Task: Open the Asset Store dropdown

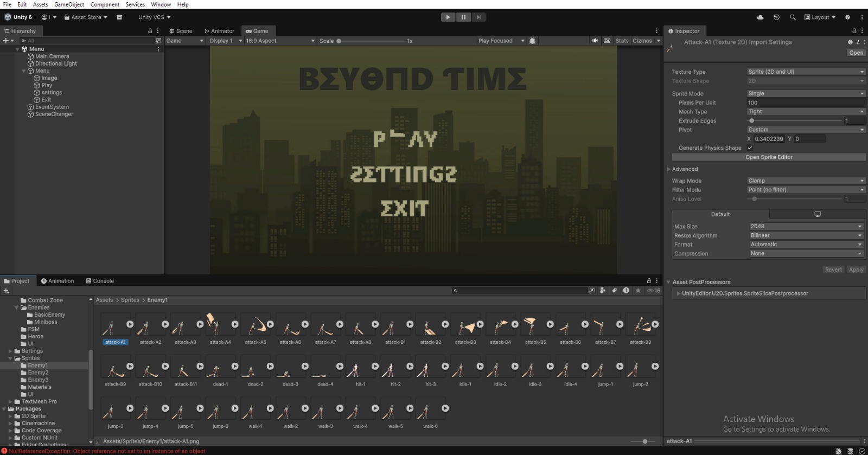Action: click(x=86, y=17)
